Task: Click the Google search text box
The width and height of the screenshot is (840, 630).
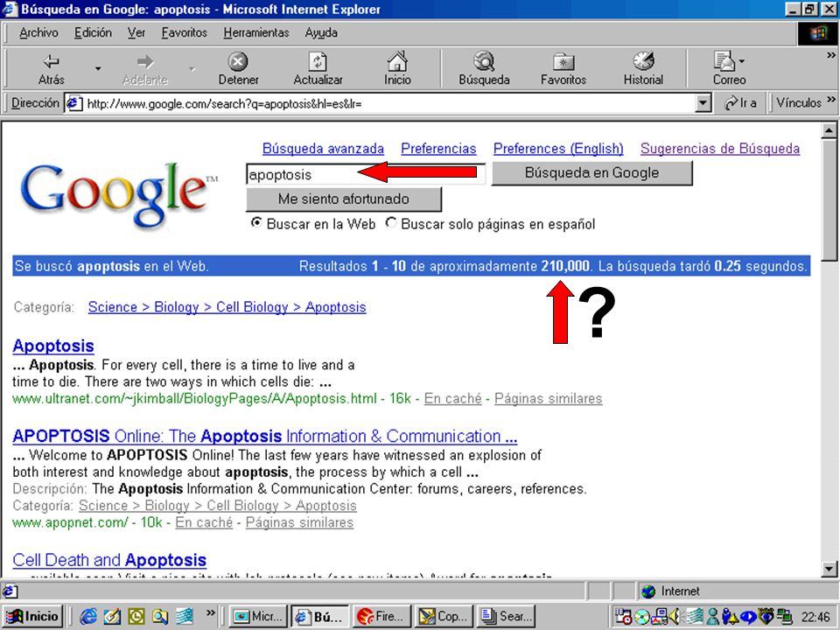Action: (366, 174)
